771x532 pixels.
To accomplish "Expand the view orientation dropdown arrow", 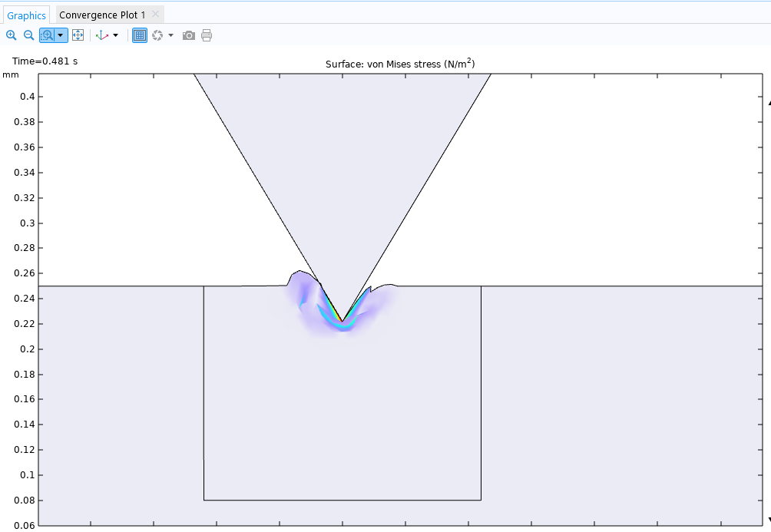I will pyautogui.click(x=116, y=35).
